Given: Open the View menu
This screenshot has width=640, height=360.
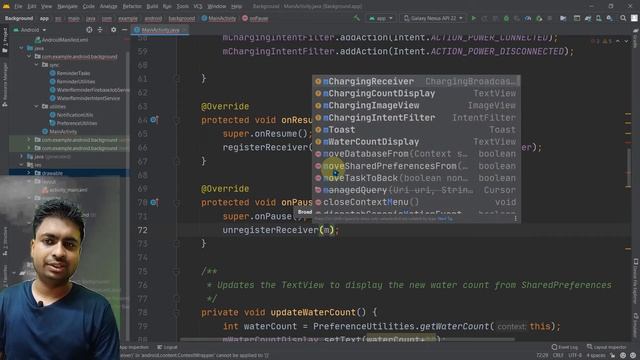Looking at the screenshot, I should [47, 7].
